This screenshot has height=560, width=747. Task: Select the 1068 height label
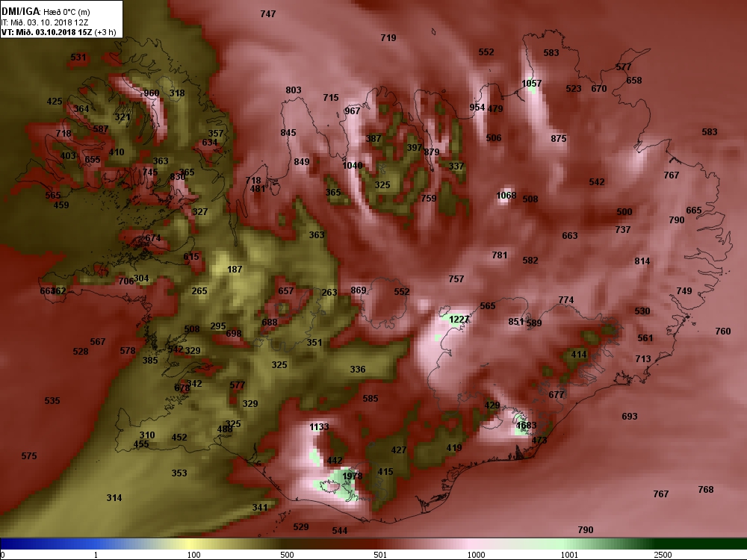pos(506,195)
